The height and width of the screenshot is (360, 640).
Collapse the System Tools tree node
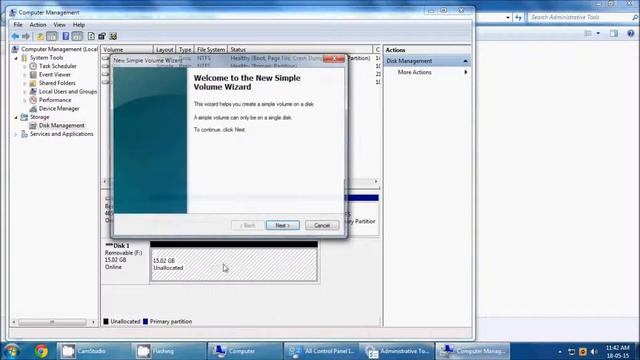click(16, 58)
